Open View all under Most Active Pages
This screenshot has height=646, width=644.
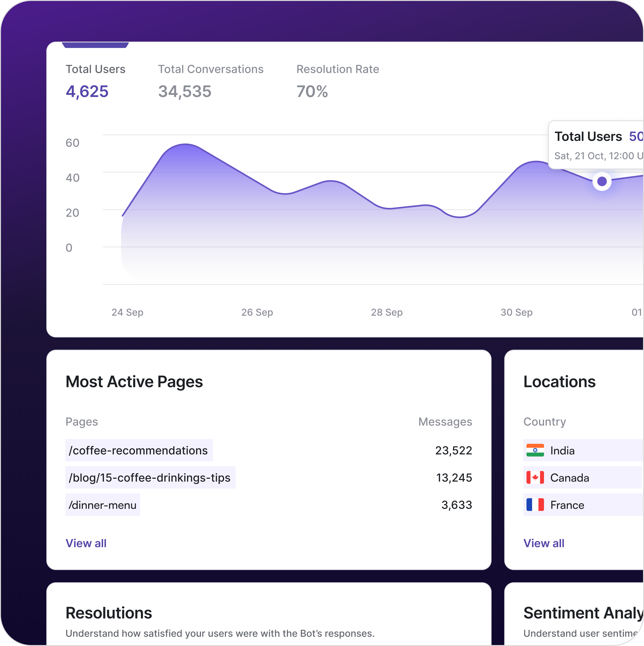[x=86, y=543]
